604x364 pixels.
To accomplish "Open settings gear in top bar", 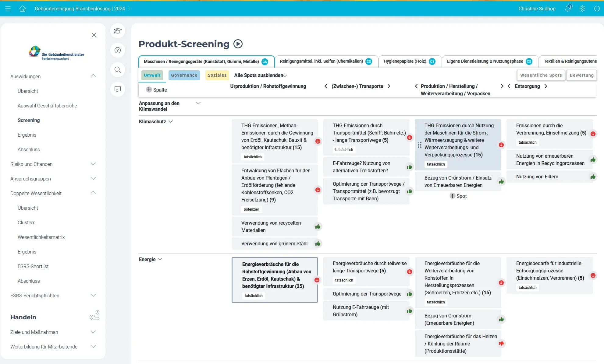I will (x=582, y=9).
